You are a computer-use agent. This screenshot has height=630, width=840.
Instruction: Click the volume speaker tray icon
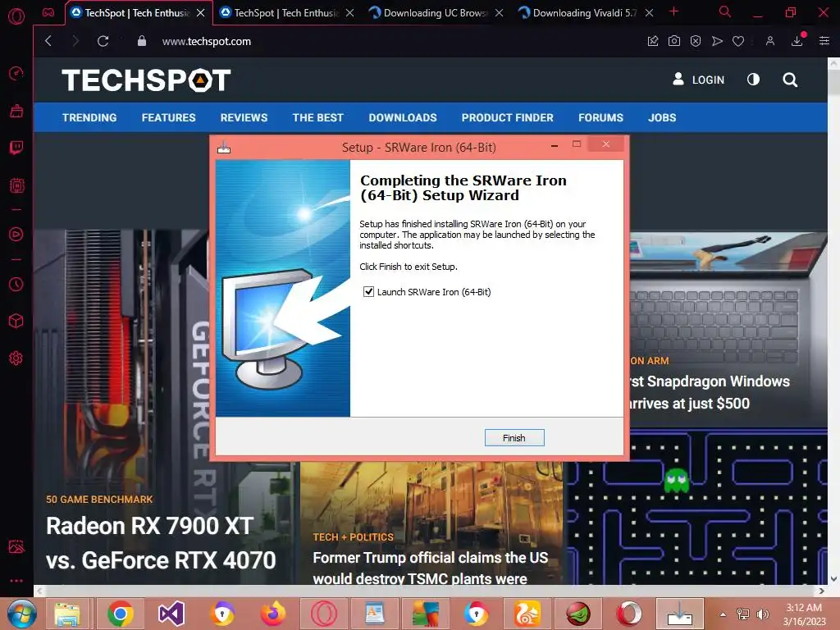(x=762, y=614)
